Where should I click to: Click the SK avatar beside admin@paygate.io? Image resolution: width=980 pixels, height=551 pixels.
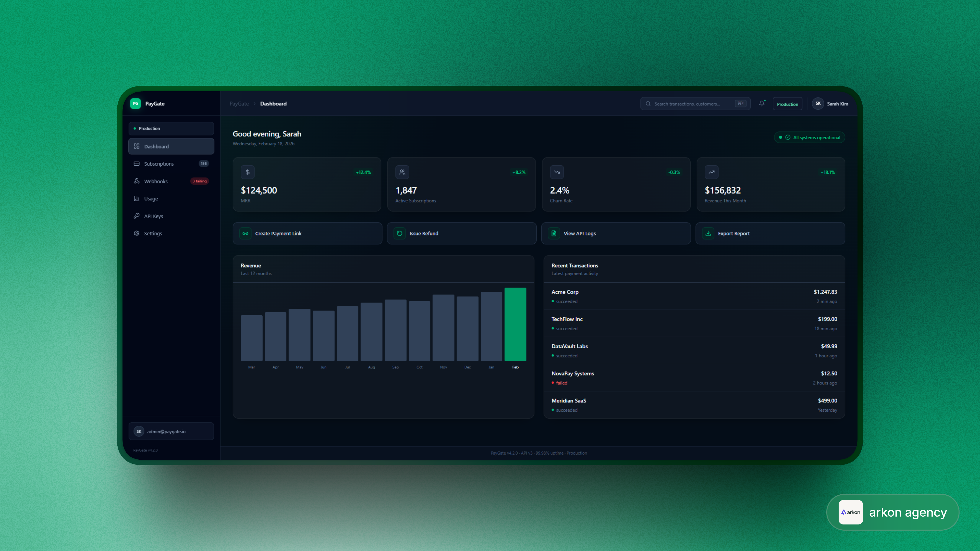tap(139, 431)
